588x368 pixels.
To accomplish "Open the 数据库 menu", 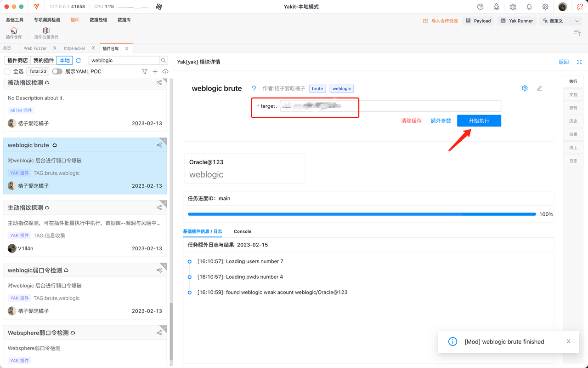I will [124, 20].
